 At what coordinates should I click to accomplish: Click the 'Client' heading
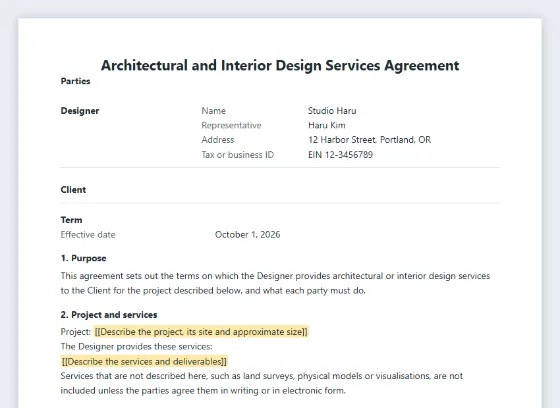[73, 190]
